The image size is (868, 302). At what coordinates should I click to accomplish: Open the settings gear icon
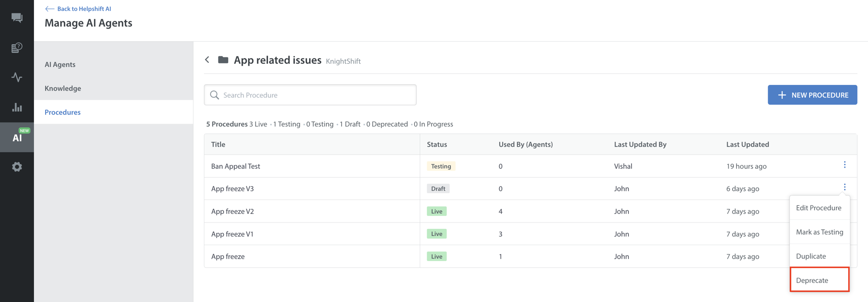click(17, 167)
